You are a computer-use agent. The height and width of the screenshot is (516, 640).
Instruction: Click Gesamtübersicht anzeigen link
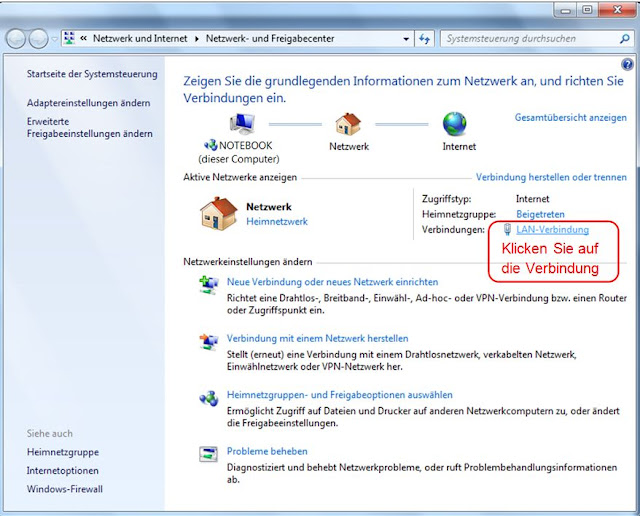pos(571,118)
